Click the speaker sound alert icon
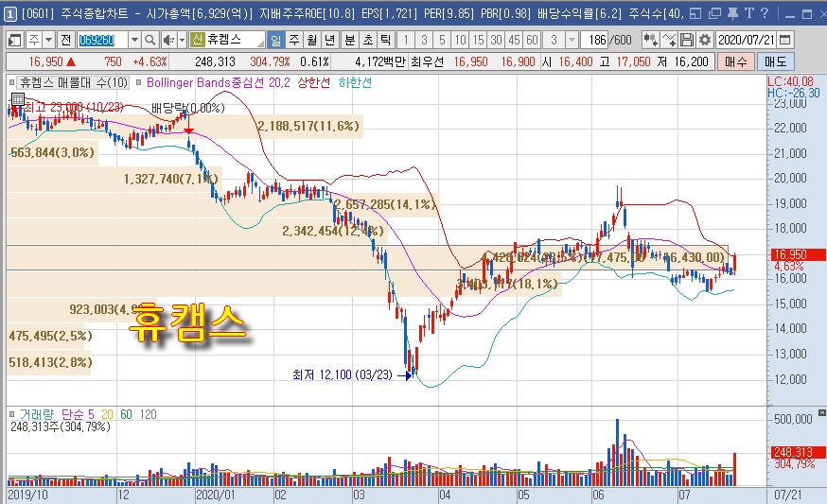Viewport: 827px width, 504px height. (168, 40)
